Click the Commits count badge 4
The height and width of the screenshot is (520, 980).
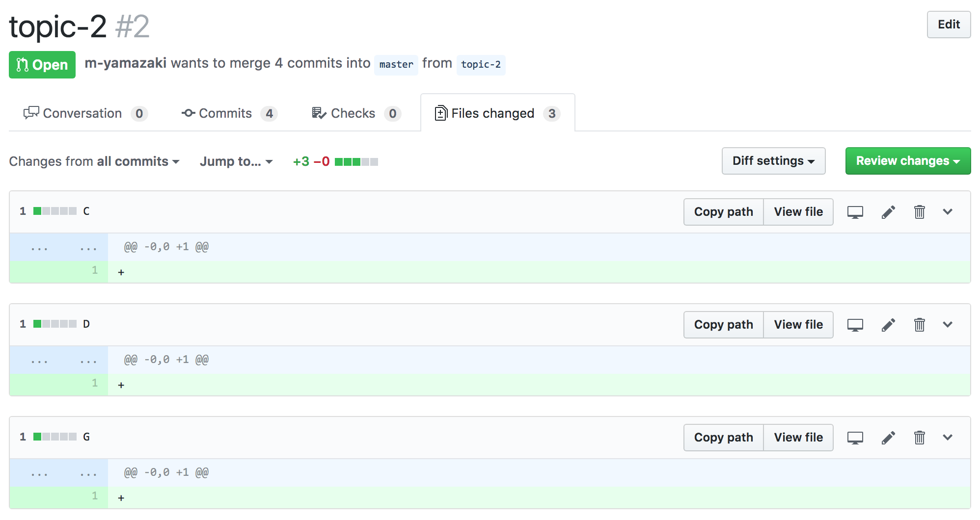(x=269, y=114)
